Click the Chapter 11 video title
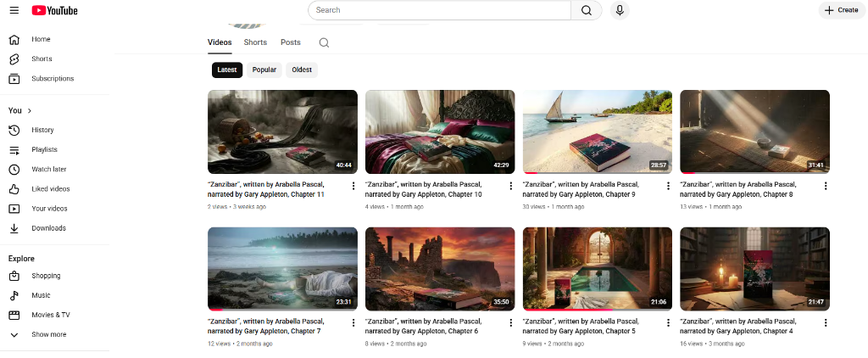The height and width of the screenshot is (358, 868). (265, 189)
